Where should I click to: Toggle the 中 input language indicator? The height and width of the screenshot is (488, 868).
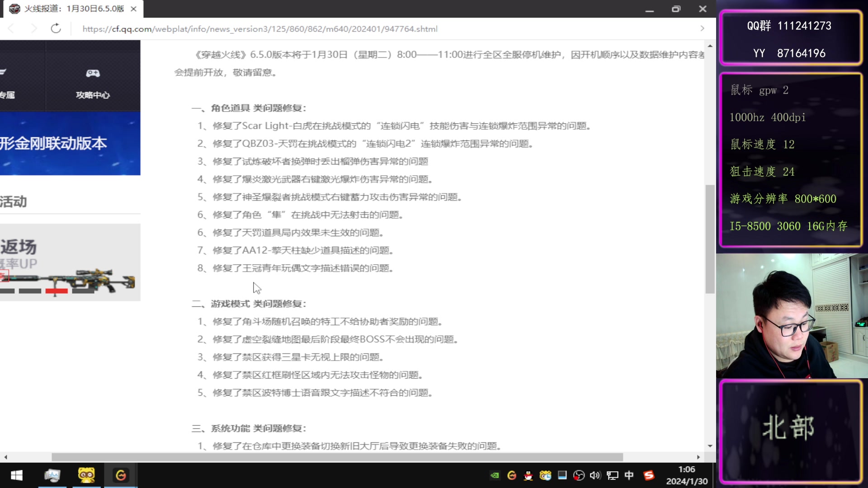[629, 475]
